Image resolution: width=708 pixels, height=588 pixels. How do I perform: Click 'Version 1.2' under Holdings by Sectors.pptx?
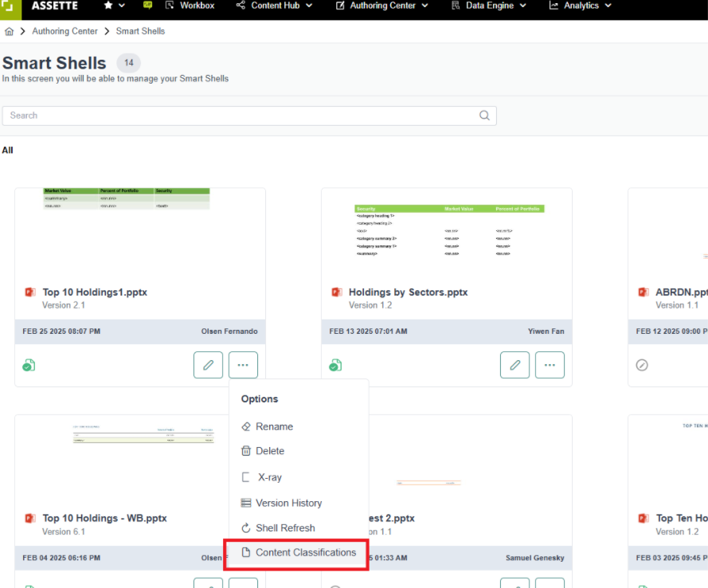coord(370,305)
